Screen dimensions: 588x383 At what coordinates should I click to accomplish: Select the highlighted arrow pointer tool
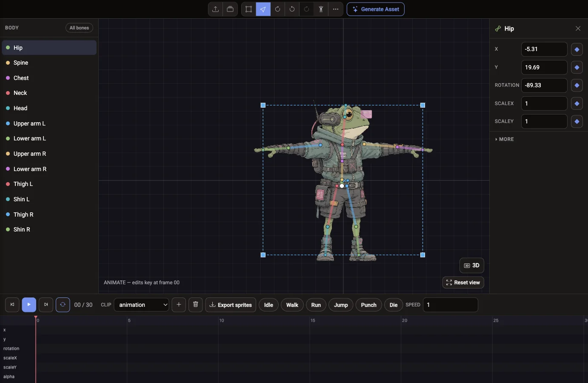tap(263, 9)
